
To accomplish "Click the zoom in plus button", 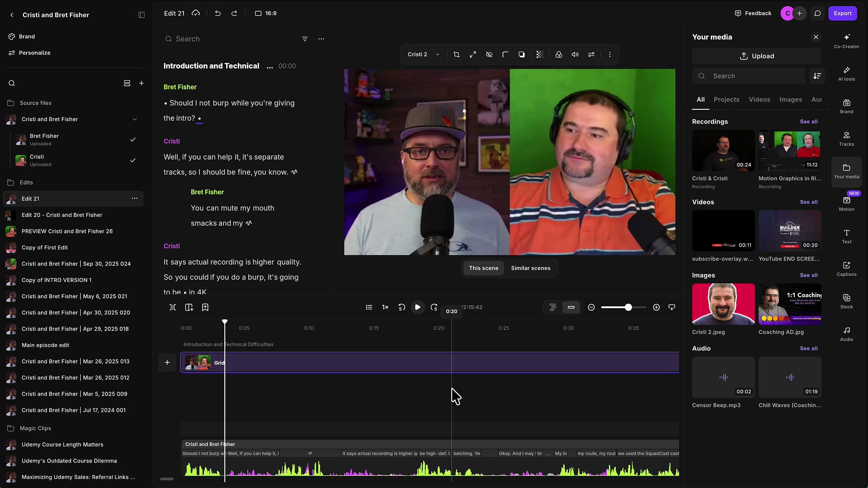I will [x=656, y=307].
